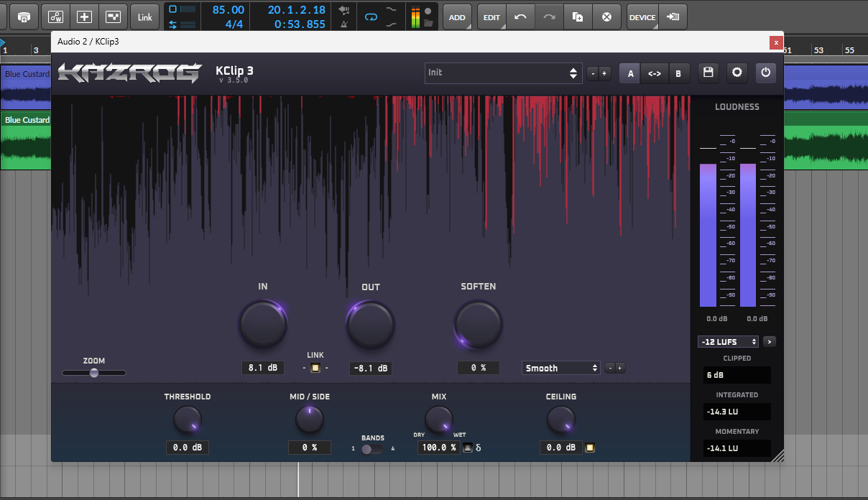Click the duplicate icon in DAW toolbar
This screenshot has width=868, height=500.
pos(578,17)
